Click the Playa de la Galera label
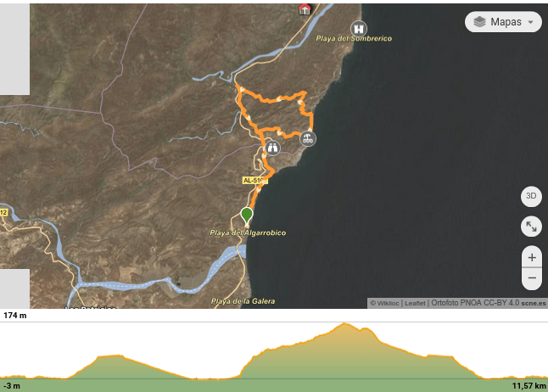This screenshot has height=392, width=548. (243, 301)
